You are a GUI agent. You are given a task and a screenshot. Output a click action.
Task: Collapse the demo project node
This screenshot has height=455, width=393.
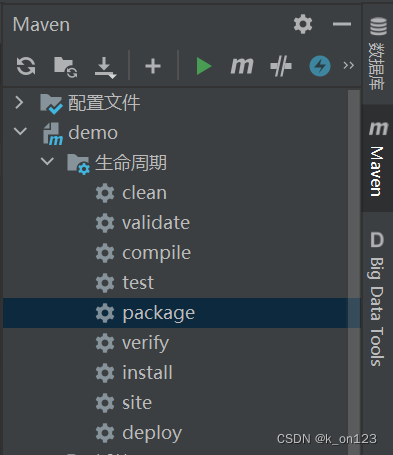(x=20, y=131)
